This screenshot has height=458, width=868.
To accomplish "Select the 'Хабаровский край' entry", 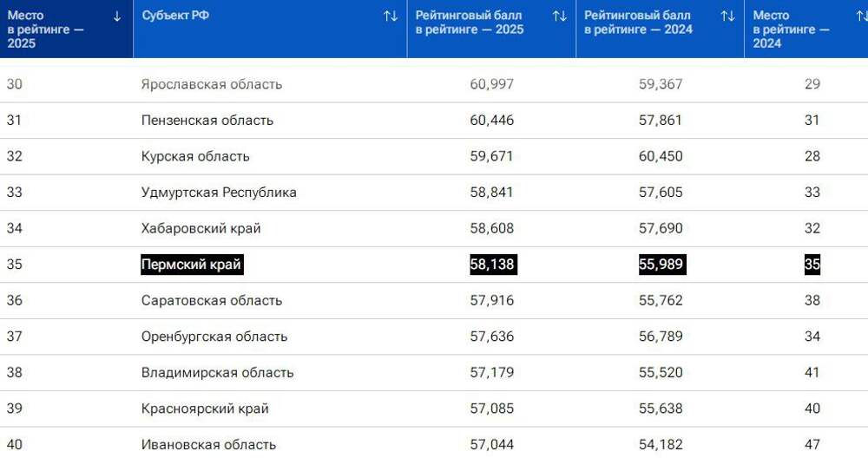I will [201, 228].
